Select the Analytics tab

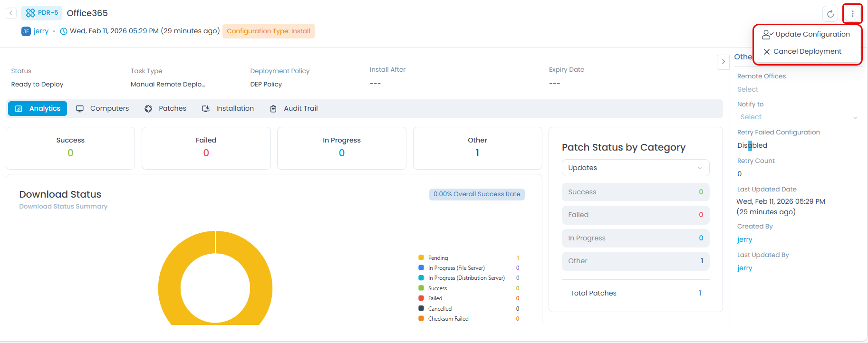coord(38,108)
